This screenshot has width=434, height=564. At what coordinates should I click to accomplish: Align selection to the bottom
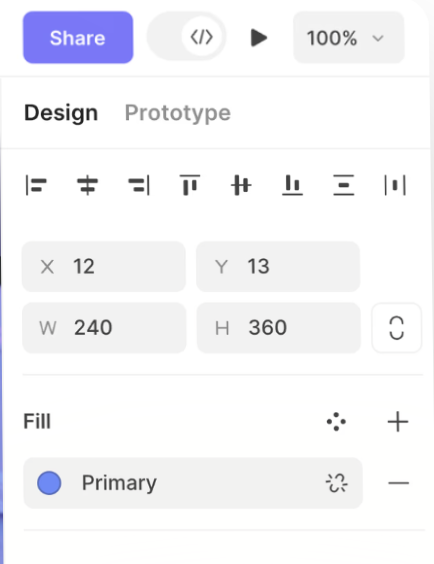click(292, 185)
